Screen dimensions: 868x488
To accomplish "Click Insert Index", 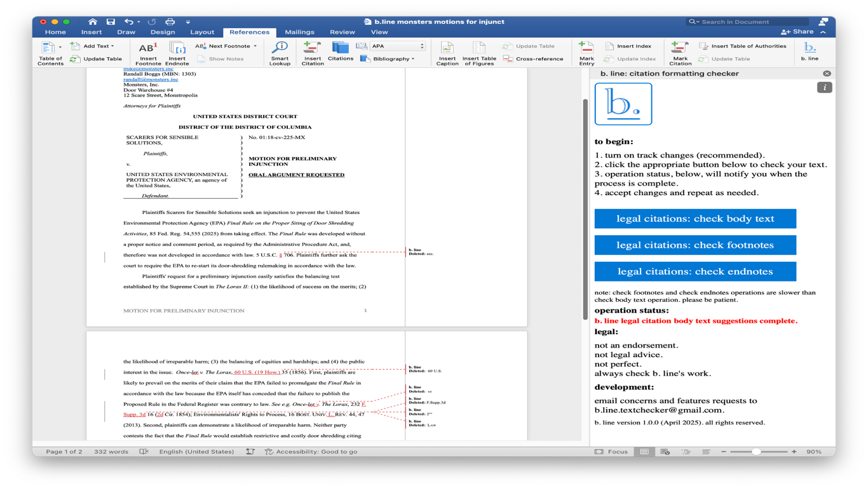I will (x=628, y=46).
